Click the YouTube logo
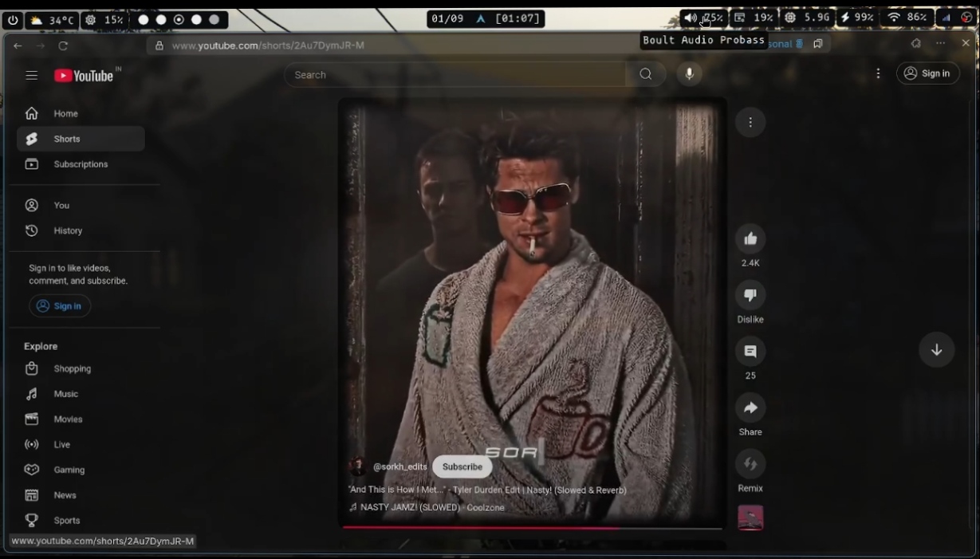The width and height of the screenshot is (980, 559). click(85, 76)
